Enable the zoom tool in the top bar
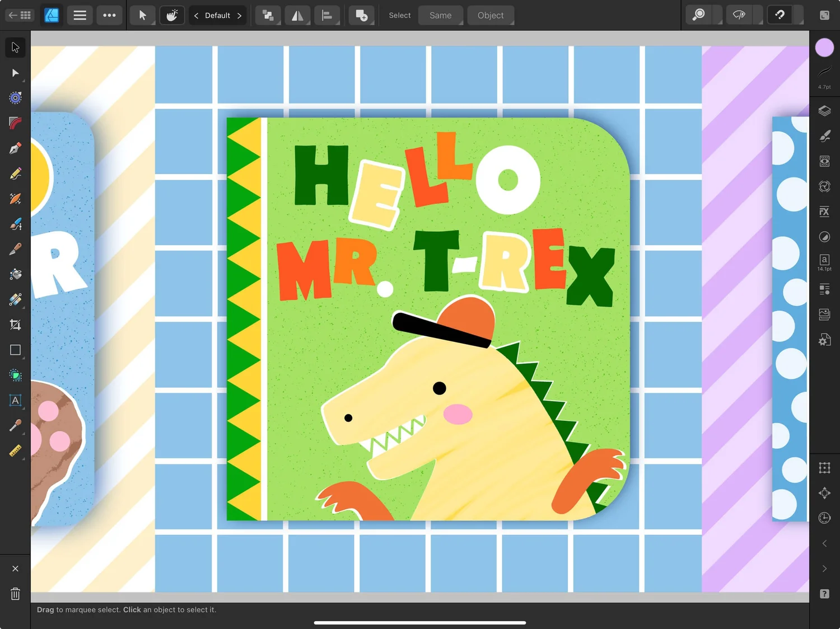Screen dimensions: 840x629 coord(698,15)
